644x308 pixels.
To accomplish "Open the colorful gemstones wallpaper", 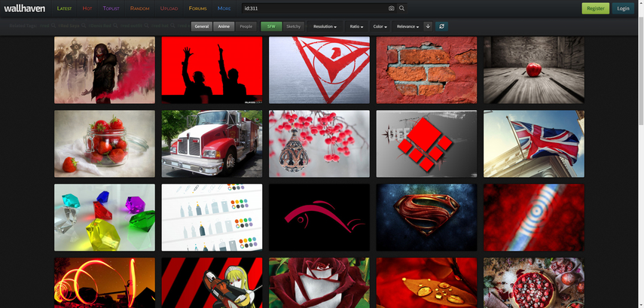I will pos(105,218).
